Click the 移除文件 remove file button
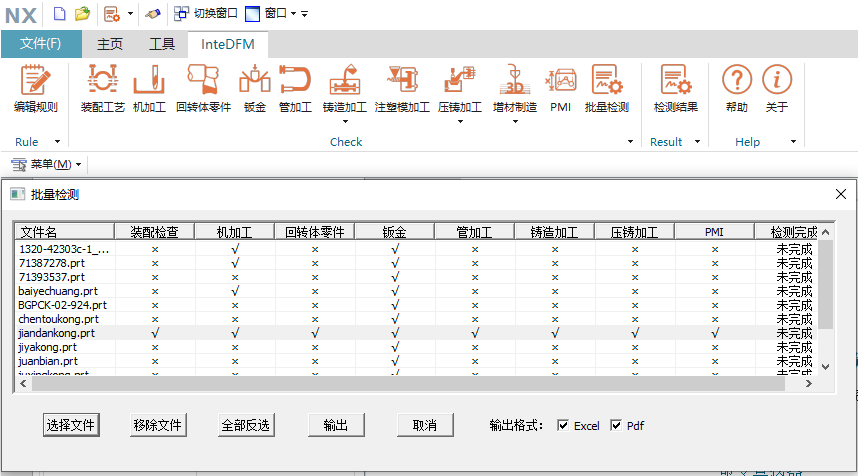The width and height of the screenshot is (858, 476). [x=158, y=425]
